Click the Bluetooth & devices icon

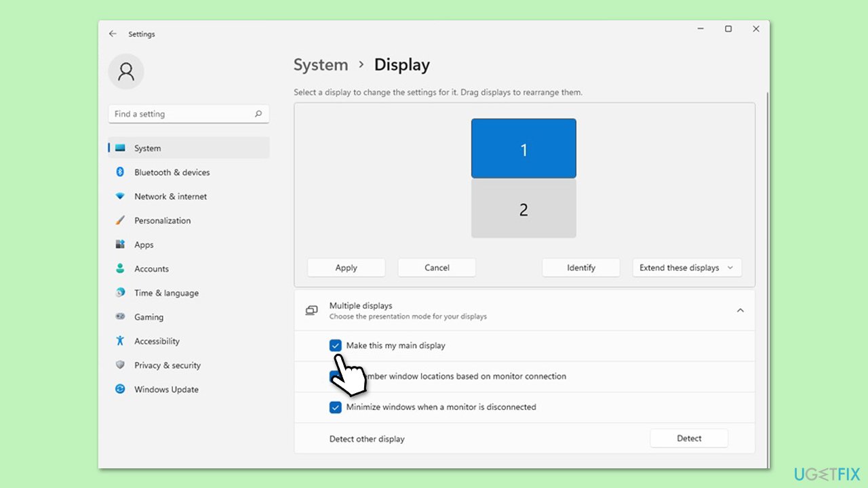pyautogui.click(x=120, y=172)
